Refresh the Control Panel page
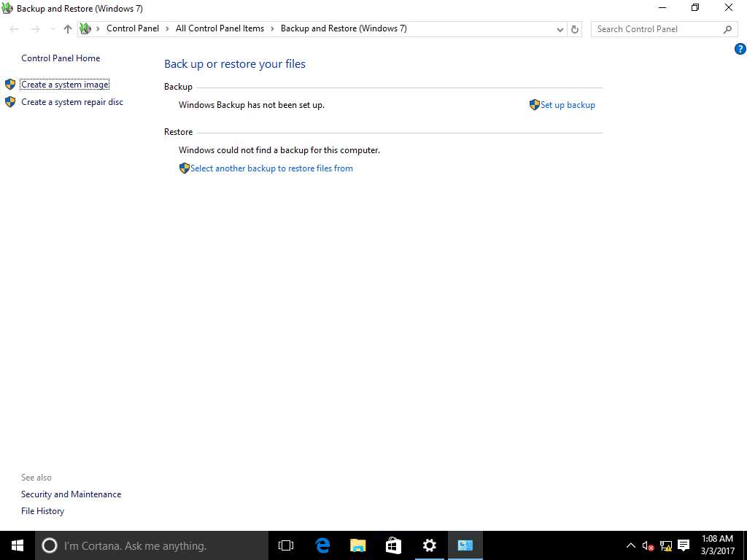Image resolution: width=747 pixels, height=560 pixels. [x=575, y=29]
